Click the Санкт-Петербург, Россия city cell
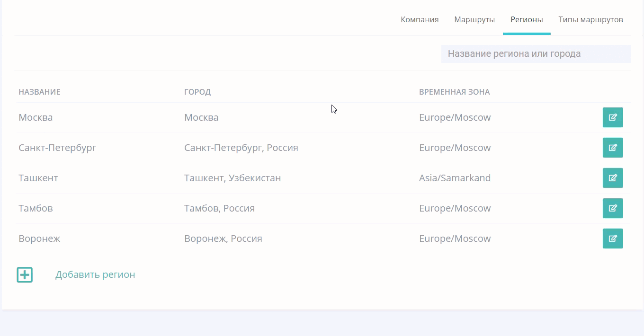This screenshot has width=644, height=336. pyautogui.click(x=241, y=148)
